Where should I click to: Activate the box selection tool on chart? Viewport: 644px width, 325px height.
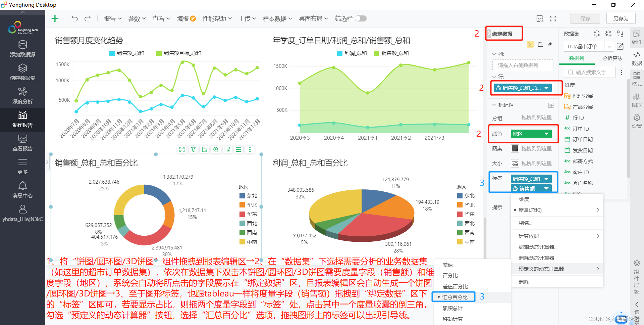[x=227, y=149]
